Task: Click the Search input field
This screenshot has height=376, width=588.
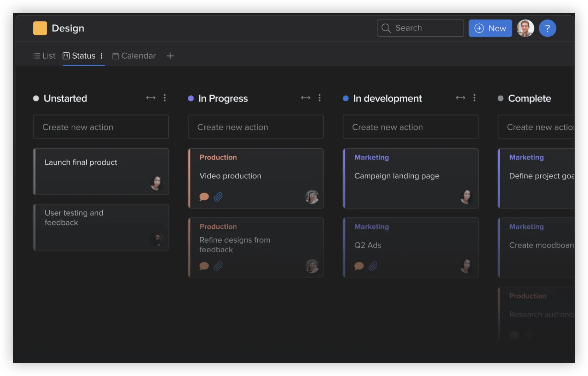Action: pos(420,28)
